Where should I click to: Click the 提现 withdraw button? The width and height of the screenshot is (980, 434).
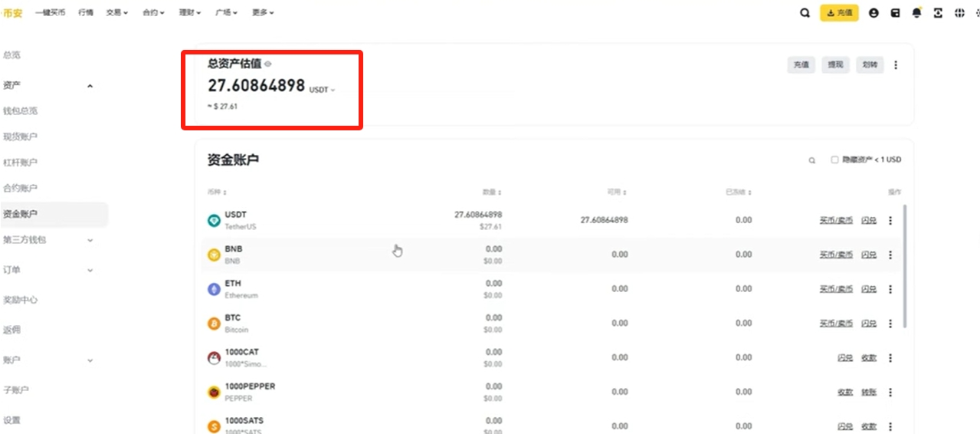834,65
